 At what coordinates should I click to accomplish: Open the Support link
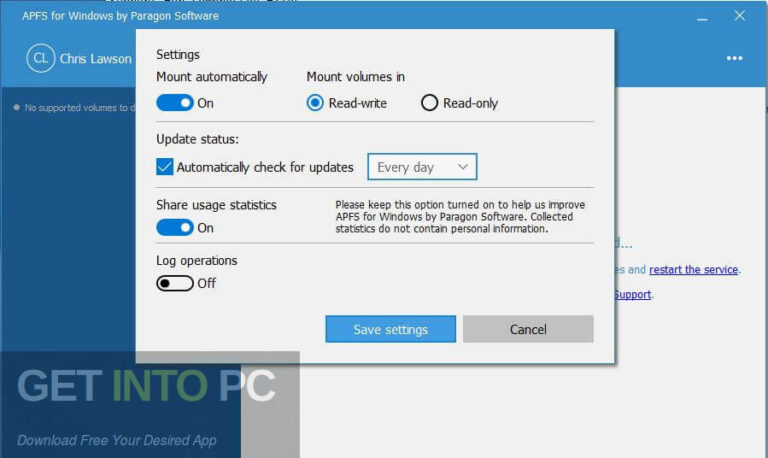coord(632,294)
